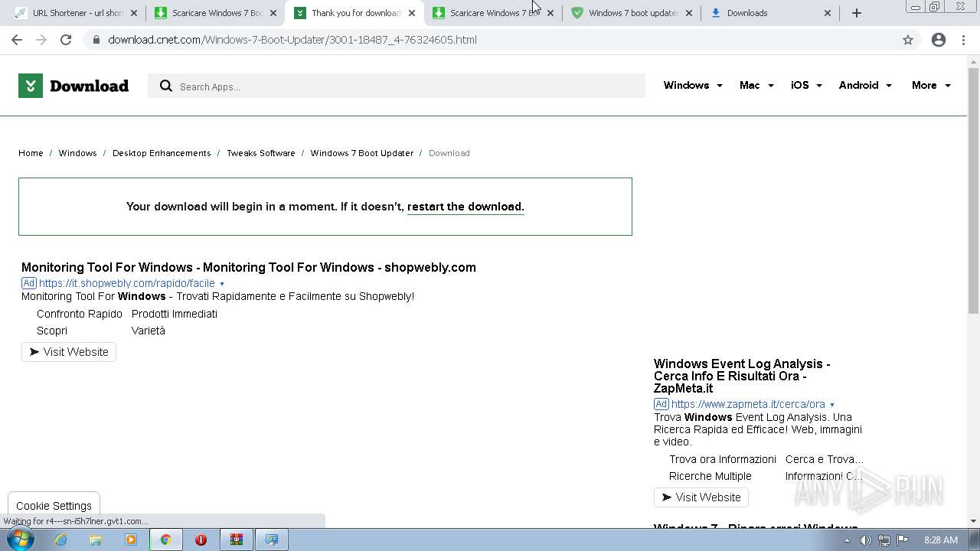Click Confronto Rapido ad sublink
The image size is (980, 551).
point(80,314)
